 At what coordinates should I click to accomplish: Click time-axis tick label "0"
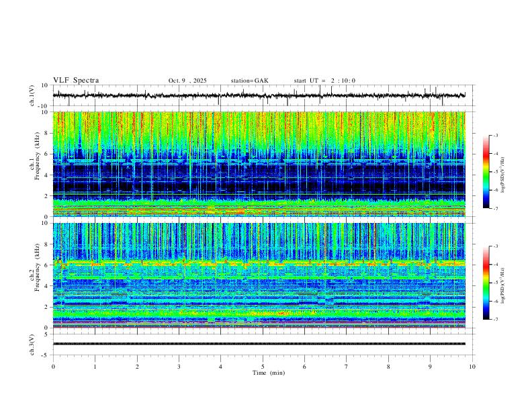pyautogui.click(x=53, y=367)
